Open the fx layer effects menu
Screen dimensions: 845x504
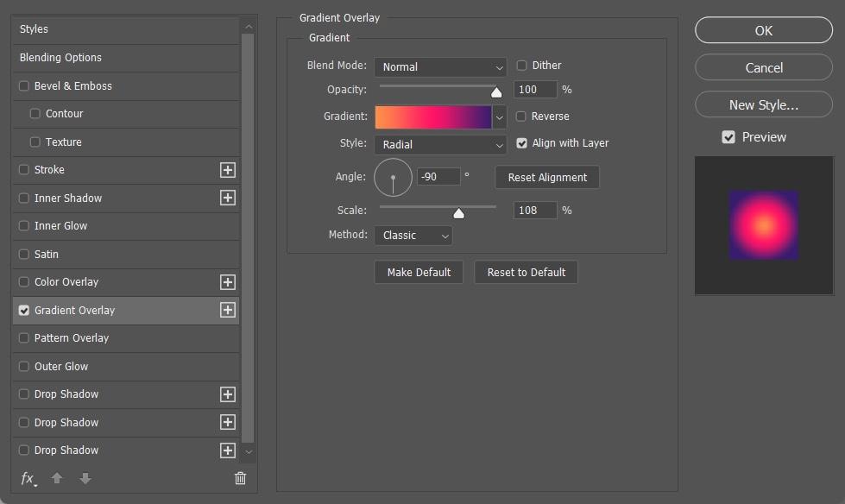click(28, 478)
